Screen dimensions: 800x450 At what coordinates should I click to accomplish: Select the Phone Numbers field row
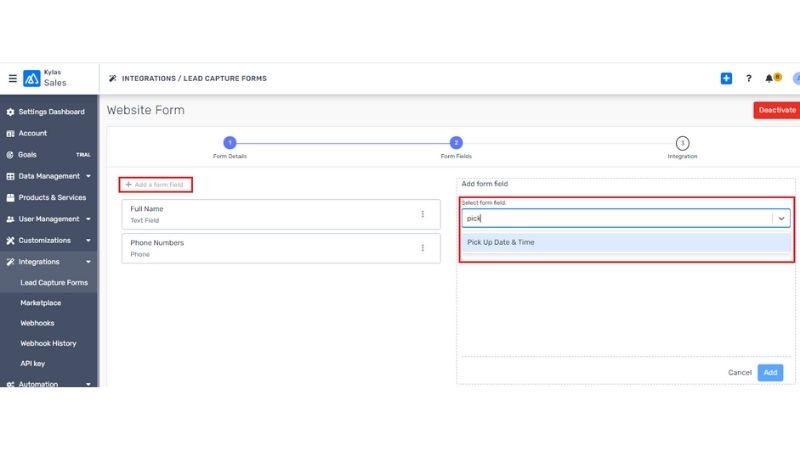pyautogui.click(x=281, y=248)
